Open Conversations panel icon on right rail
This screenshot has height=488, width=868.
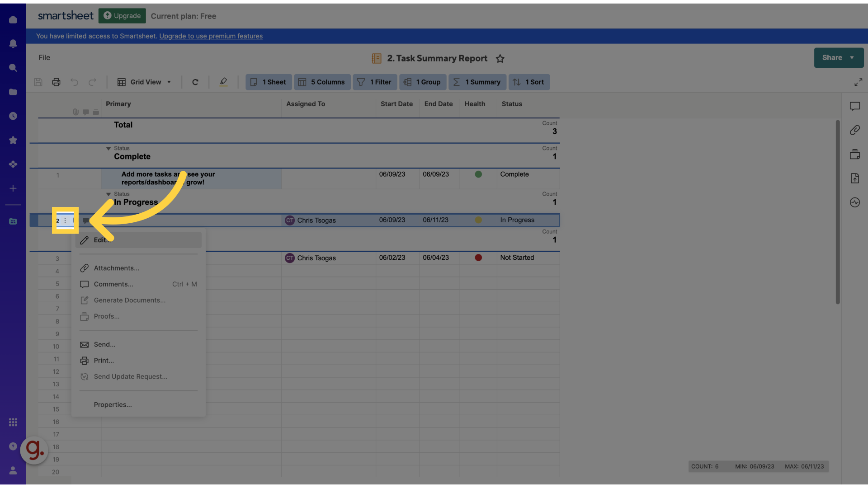tap(854, 106)
